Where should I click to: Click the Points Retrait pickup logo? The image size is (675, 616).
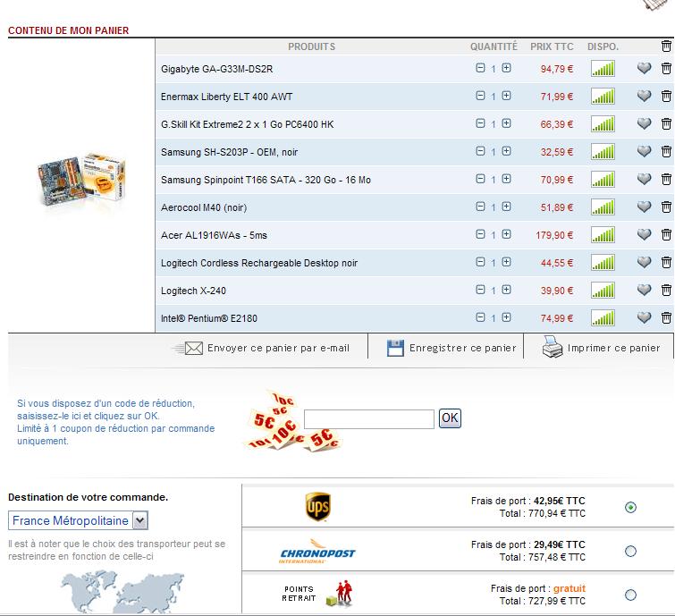(x=316, y=594)
